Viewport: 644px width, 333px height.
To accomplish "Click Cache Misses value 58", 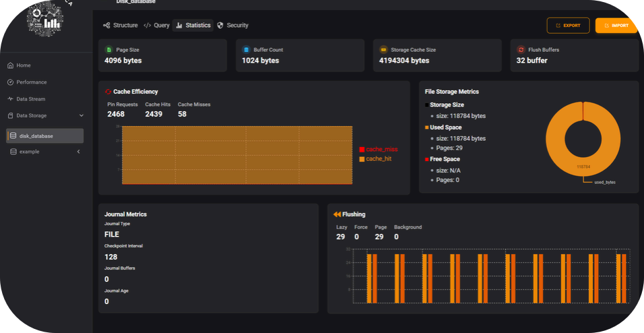I will (x=182, y=114).
